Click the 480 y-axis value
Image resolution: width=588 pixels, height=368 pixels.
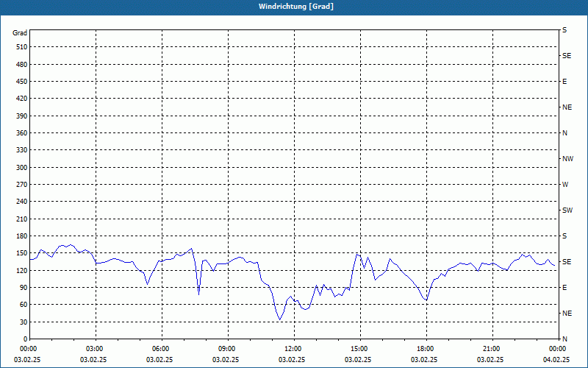click(22, 64)
